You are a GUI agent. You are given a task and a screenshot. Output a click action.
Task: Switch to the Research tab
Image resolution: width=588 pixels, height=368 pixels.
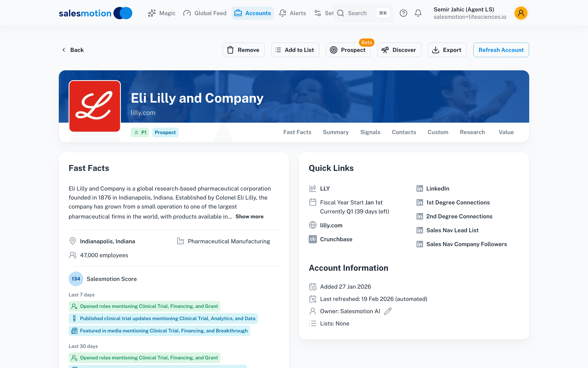tap(472, 132)
